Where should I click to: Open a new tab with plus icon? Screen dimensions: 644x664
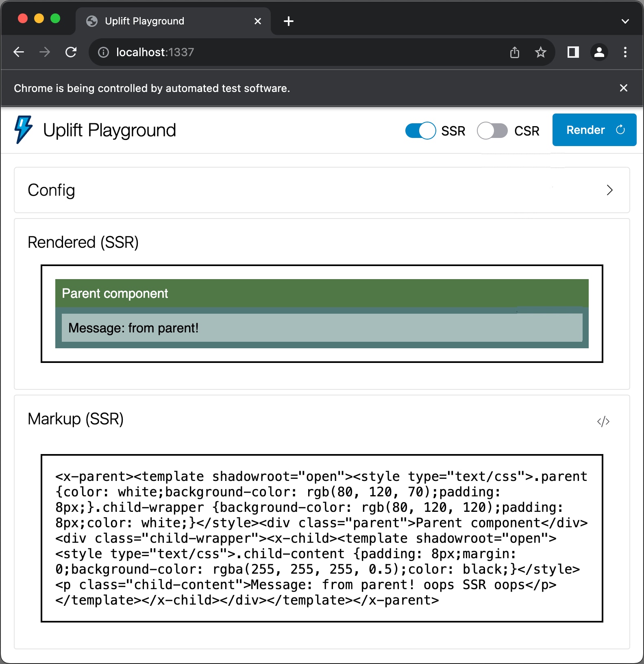click(289, 21)
